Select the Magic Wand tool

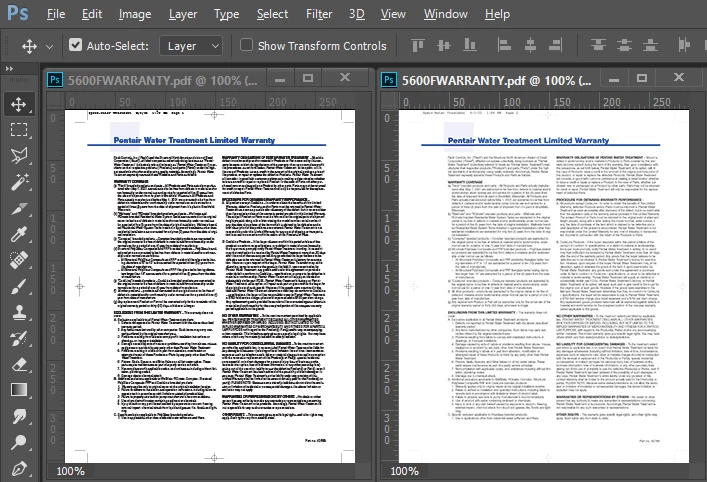18,182
